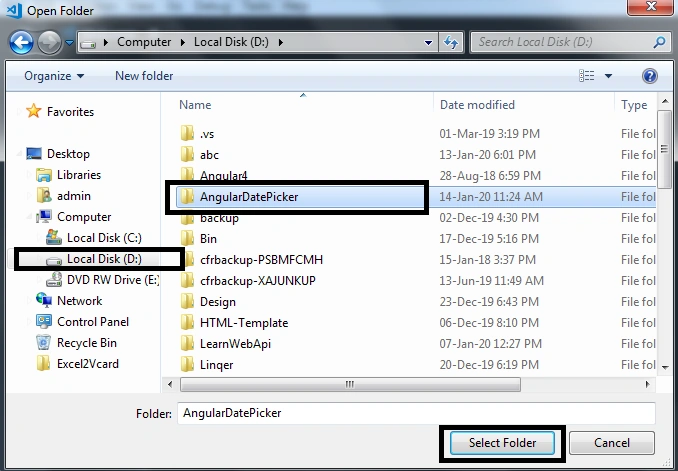678x471 pixels.
Task: Select Local Disk (D:) in the tree
Action: click(x=104, y=259)
